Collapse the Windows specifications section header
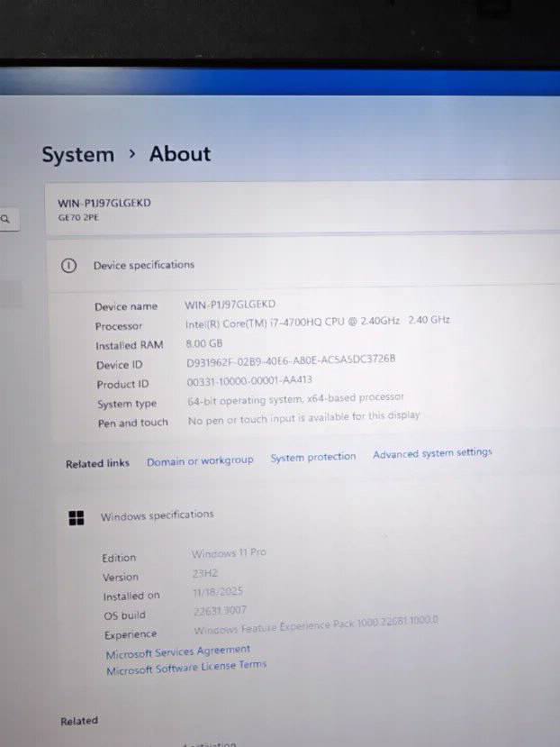 303,516
